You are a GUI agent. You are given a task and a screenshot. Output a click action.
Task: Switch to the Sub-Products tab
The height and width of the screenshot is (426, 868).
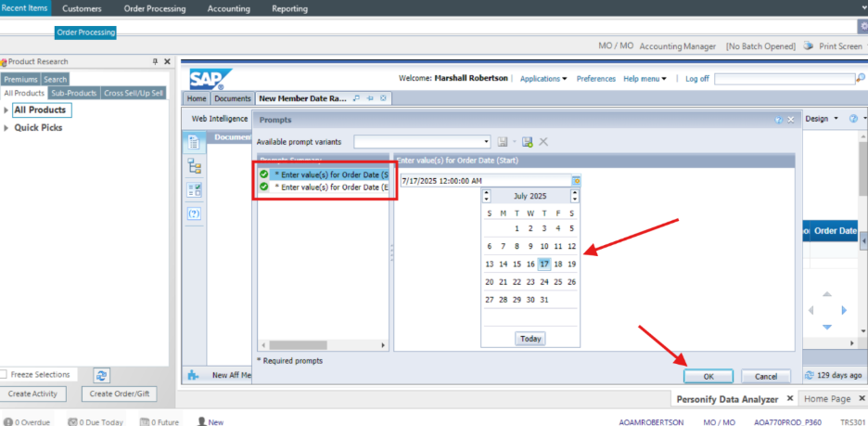tap(74, 93)
